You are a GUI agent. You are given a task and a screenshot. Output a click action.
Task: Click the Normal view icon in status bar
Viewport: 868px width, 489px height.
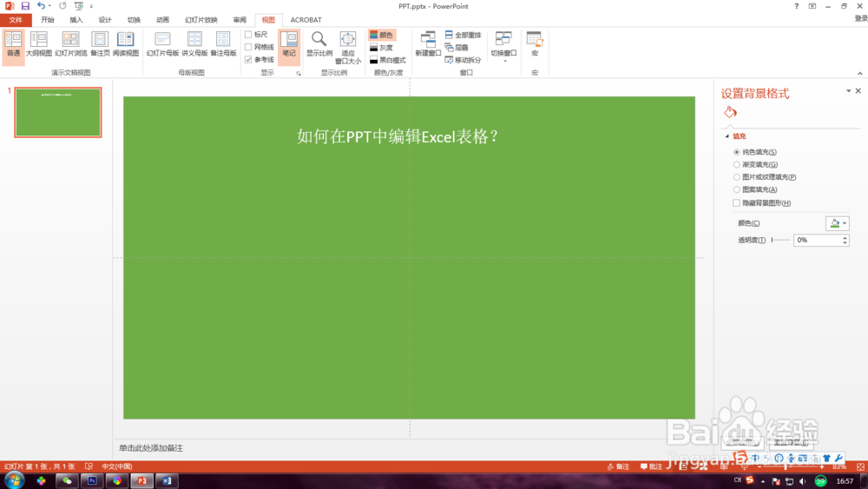(x=683, y=466)
